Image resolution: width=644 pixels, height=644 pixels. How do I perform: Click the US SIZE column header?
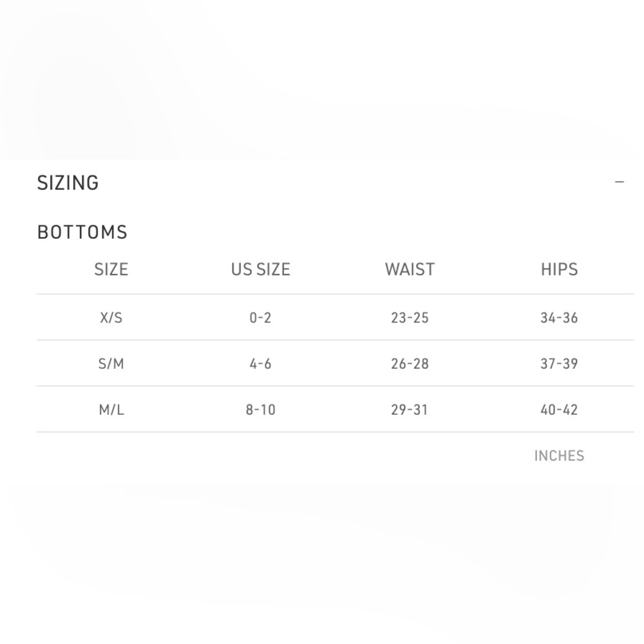click(261, 269)
